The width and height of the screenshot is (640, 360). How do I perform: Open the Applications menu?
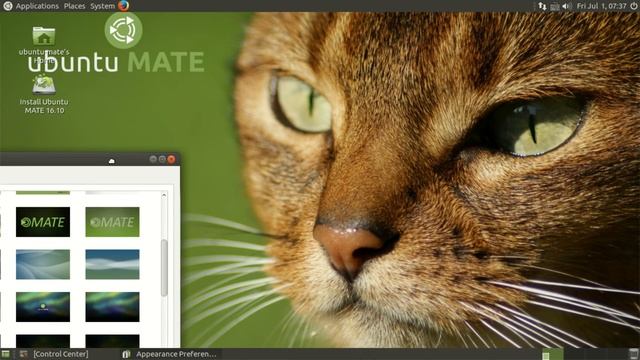(x=37, y=6)
